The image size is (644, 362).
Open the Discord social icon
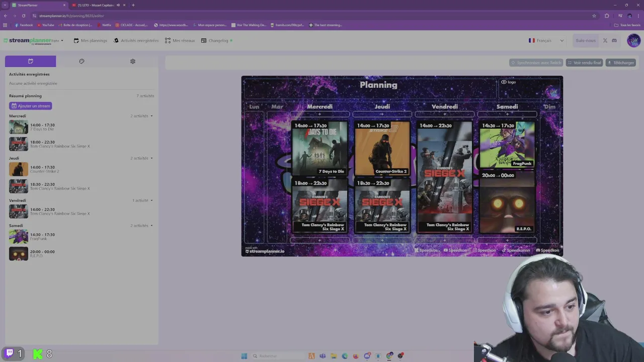[614, 41]
